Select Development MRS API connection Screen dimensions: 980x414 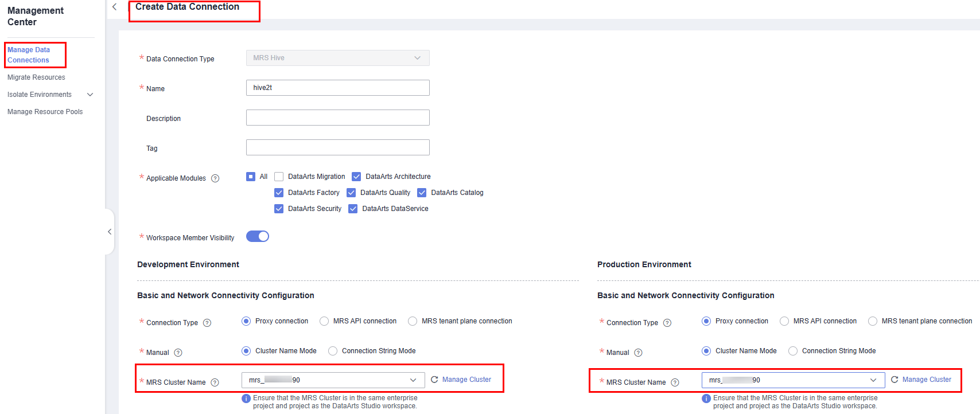[324, 321]
